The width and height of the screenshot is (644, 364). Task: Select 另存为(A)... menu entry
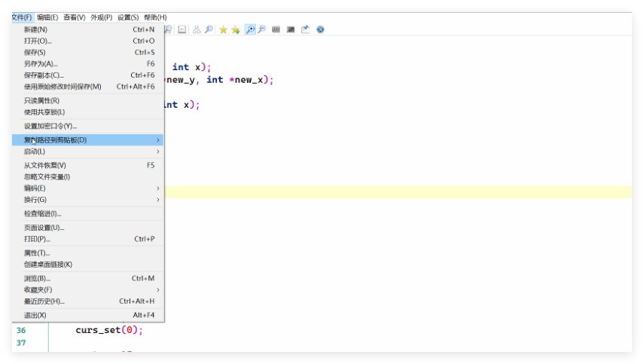[x=88, y=63]
